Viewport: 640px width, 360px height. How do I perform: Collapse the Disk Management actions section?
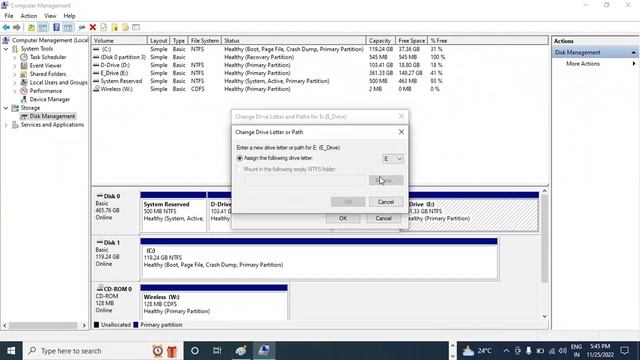(x=633, y=53)
